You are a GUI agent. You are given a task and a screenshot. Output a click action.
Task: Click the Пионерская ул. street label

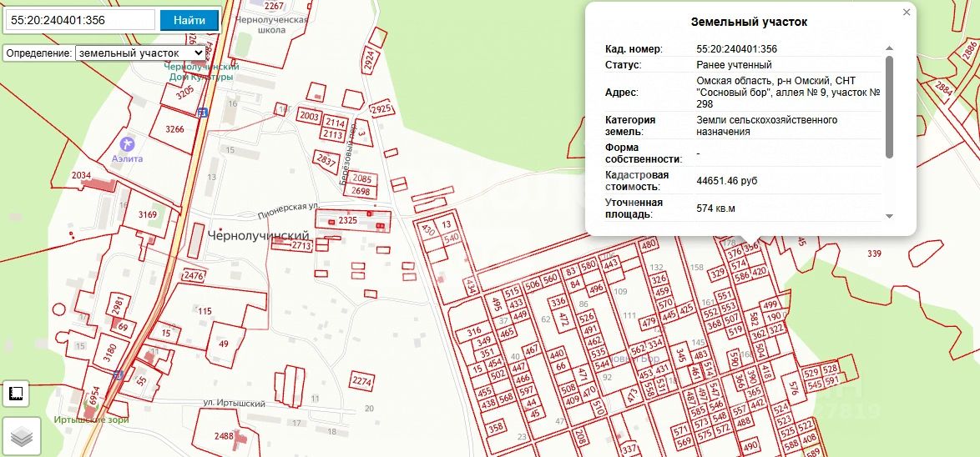[x=289, y=209]
